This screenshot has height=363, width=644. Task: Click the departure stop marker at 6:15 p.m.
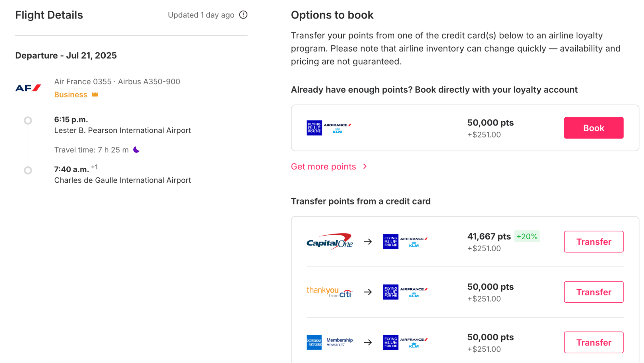pyautogui.click(x=28, y=120)
